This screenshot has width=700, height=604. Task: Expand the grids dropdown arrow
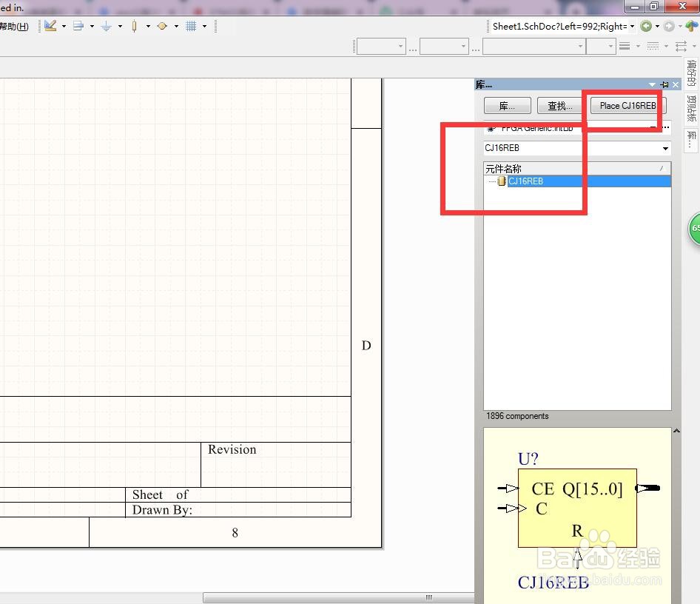204,27
